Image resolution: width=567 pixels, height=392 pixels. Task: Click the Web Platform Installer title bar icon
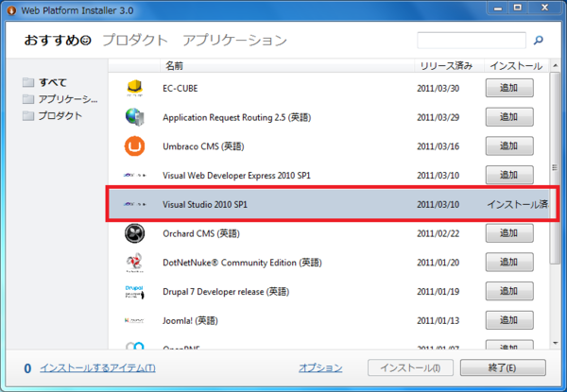pos(11,10)
